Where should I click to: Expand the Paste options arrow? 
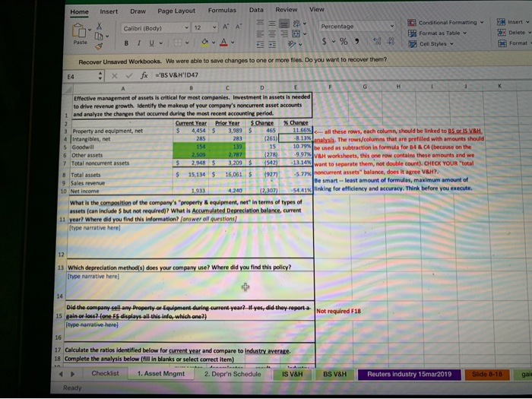[90, 30]
